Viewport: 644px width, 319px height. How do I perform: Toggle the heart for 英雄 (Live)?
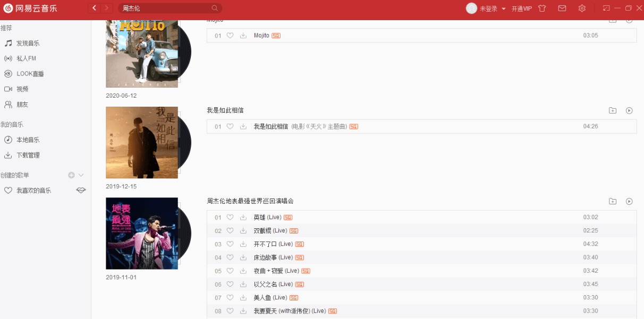[230, 217]
